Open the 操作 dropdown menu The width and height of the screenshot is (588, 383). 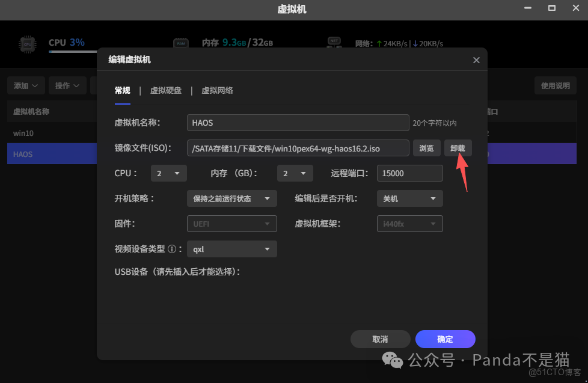67,85
